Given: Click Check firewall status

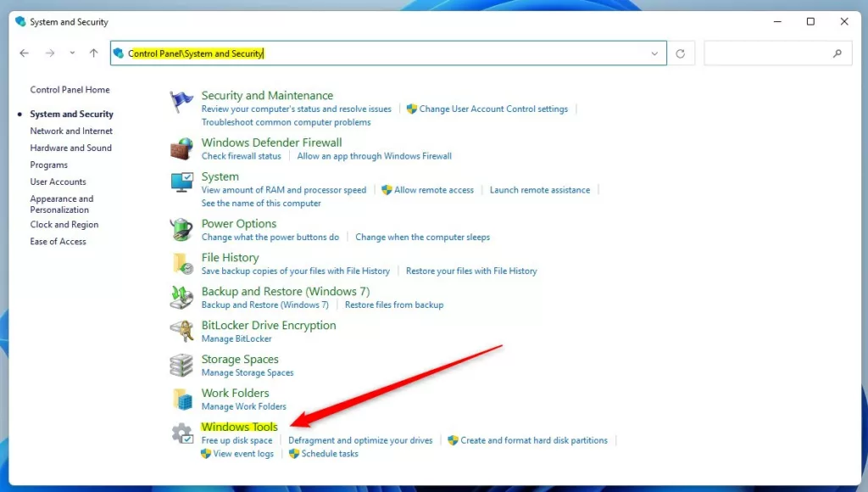Looking at the screenshot, I should pos(242,156).
